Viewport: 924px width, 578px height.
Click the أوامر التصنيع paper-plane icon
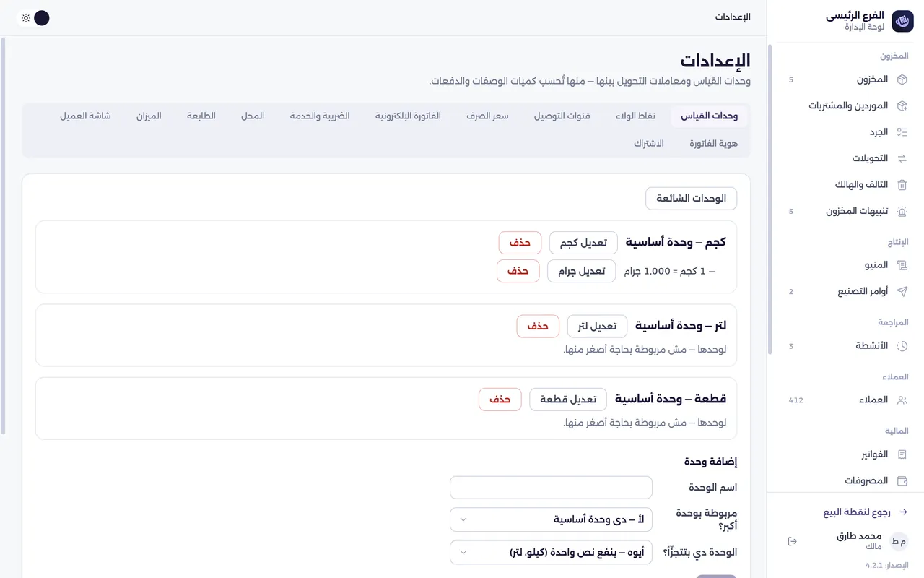point(902,291)
